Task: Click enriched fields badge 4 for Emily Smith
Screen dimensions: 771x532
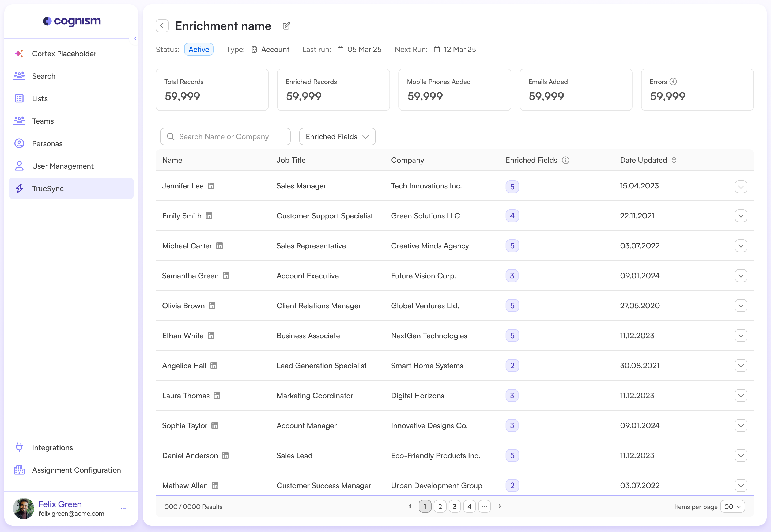Action: click(x=512, y=216)
